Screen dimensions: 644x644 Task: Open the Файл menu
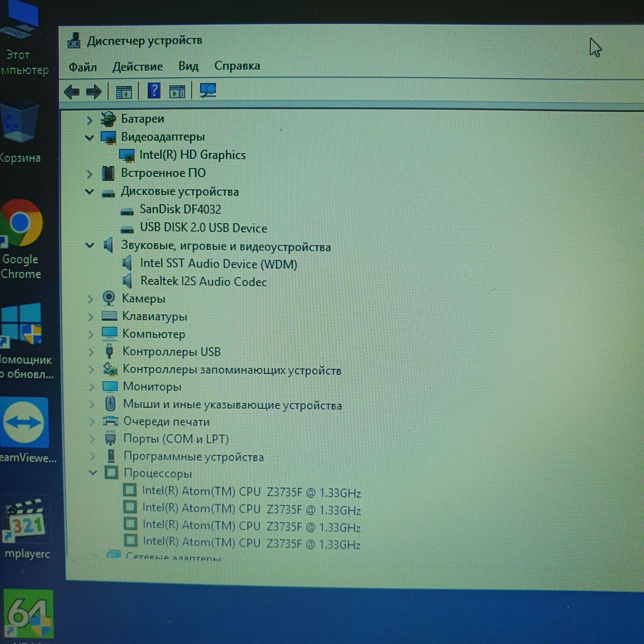tap(83, 67)
